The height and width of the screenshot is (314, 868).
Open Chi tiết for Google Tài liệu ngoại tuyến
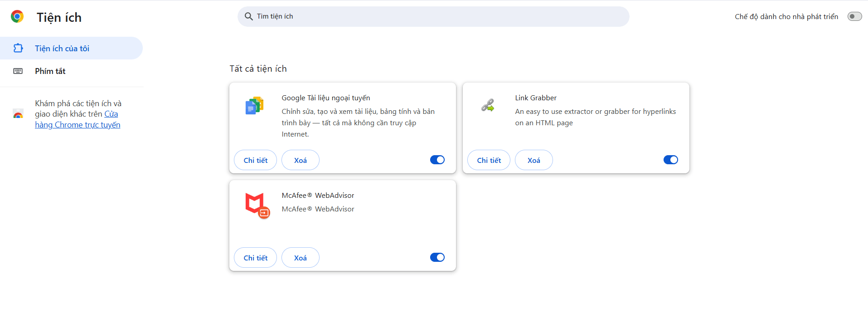(x=256, y=160)
